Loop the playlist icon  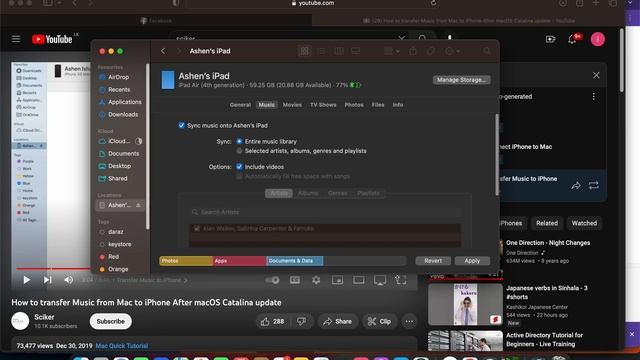coord(593,186)
